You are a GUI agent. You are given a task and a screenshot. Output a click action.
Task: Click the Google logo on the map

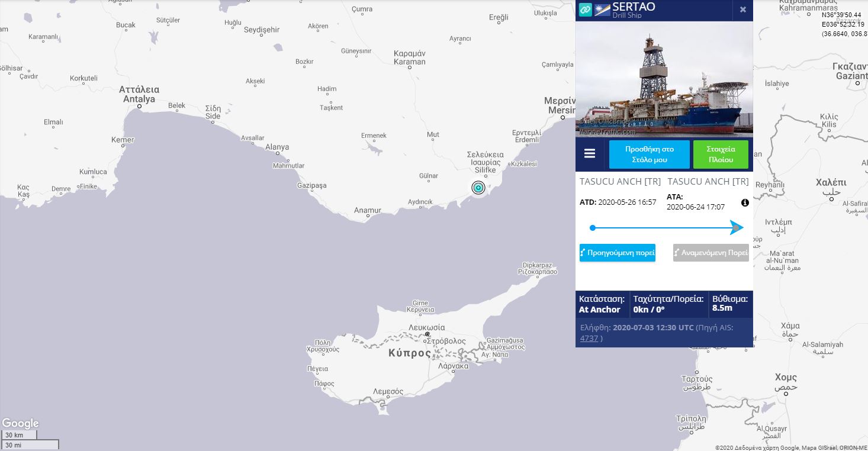click(x=20, y=423)
